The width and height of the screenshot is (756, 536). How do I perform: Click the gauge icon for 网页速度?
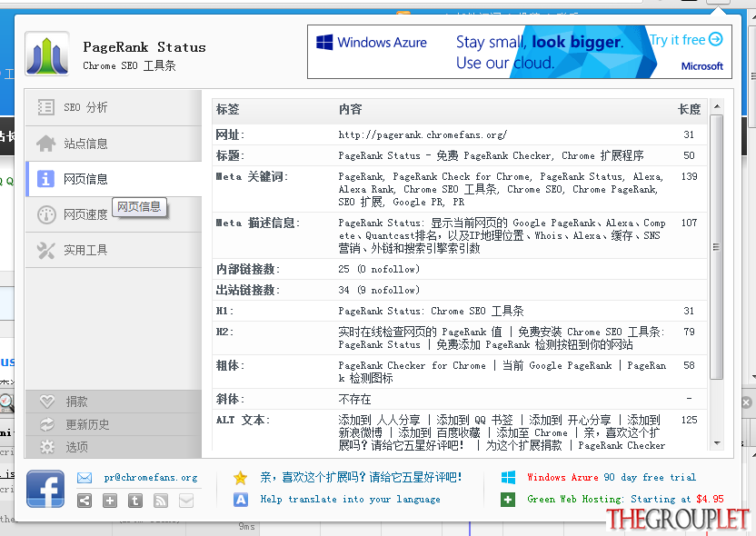(46, 214)
